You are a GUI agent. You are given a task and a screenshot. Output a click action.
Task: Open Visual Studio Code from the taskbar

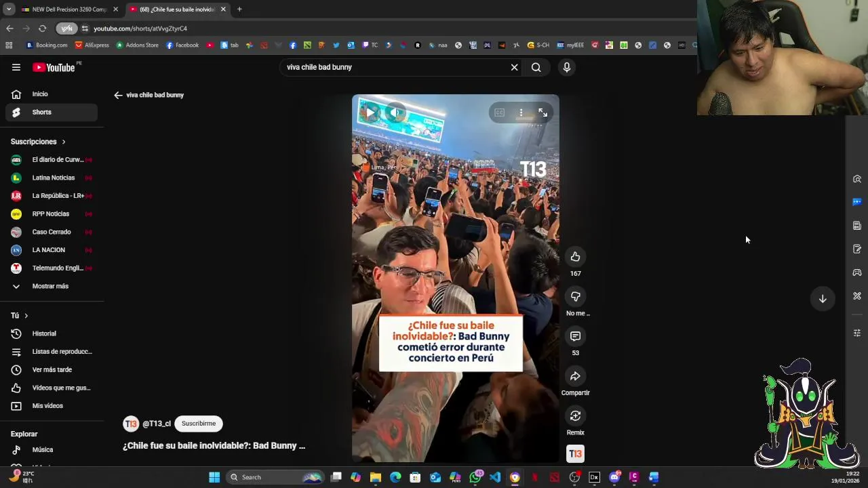(495, 477)
